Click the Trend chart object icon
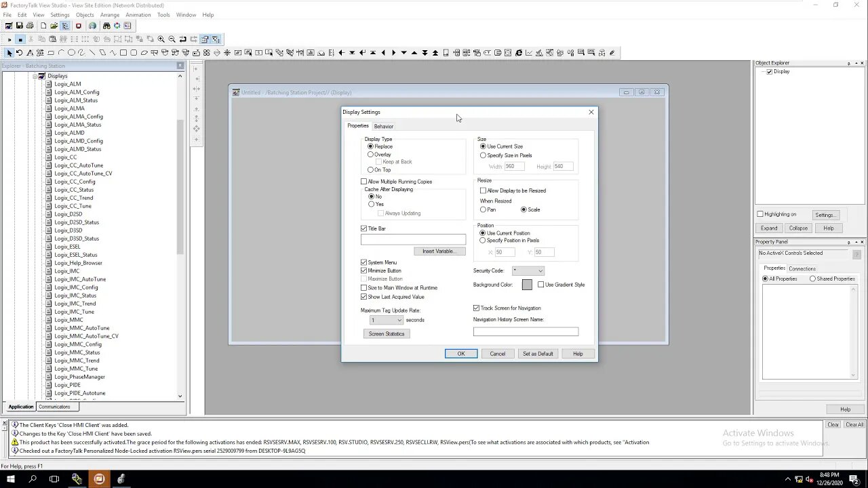 point(529,53)
